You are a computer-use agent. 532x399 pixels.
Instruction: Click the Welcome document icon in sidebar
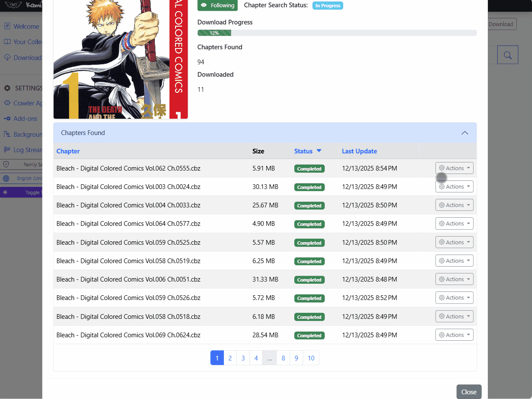[x=7, y=26]
